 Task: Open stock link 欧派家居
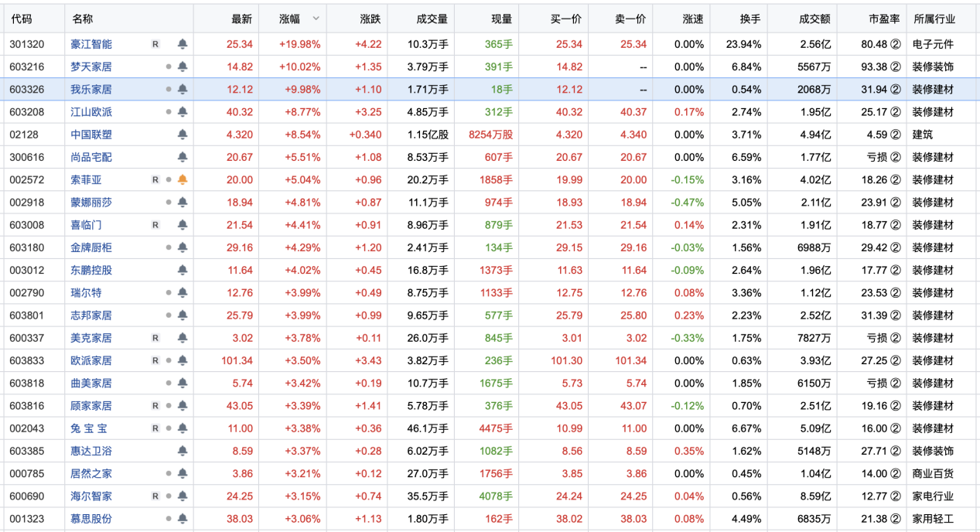tap(91, 360)
